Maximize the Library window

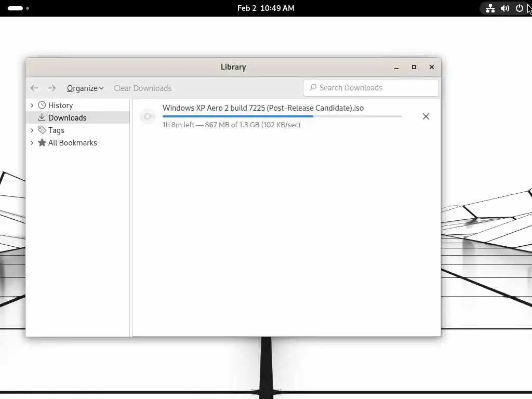414,67
